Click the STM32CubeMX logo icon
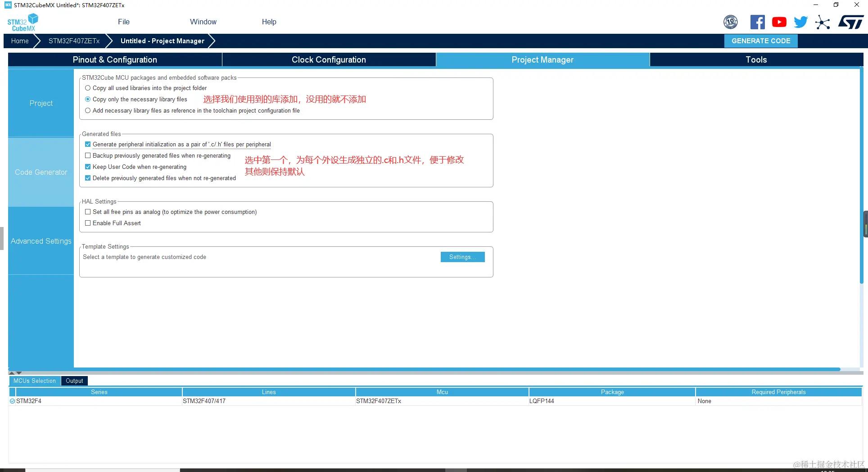This screenshot has width=868, height=472. click(23, 22)
